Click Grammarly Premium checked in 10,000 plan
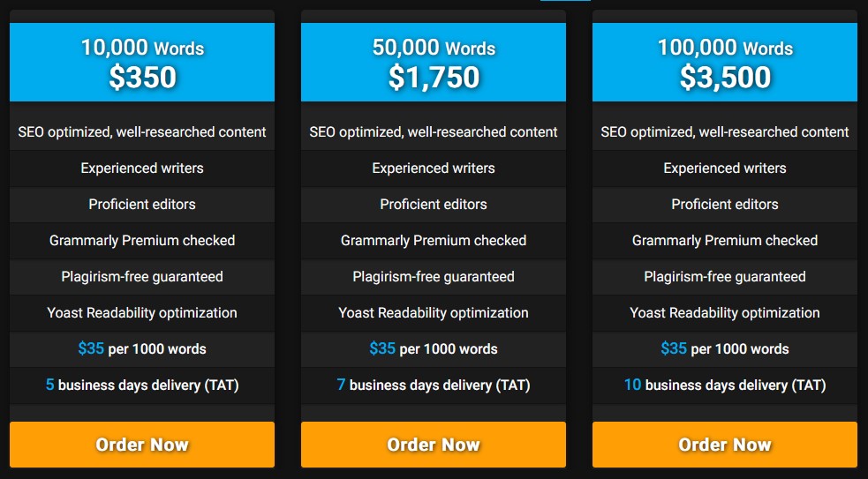 coord(141,241)
